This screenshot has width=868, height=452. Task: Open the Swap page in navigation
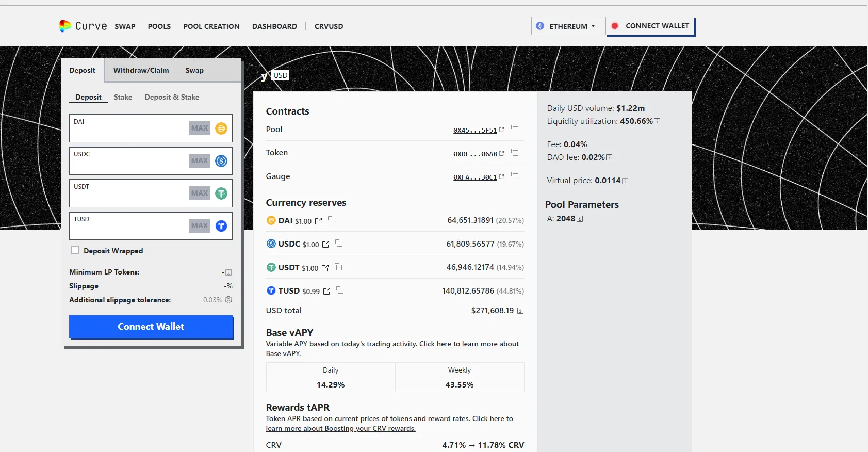[x=125, y=26]
